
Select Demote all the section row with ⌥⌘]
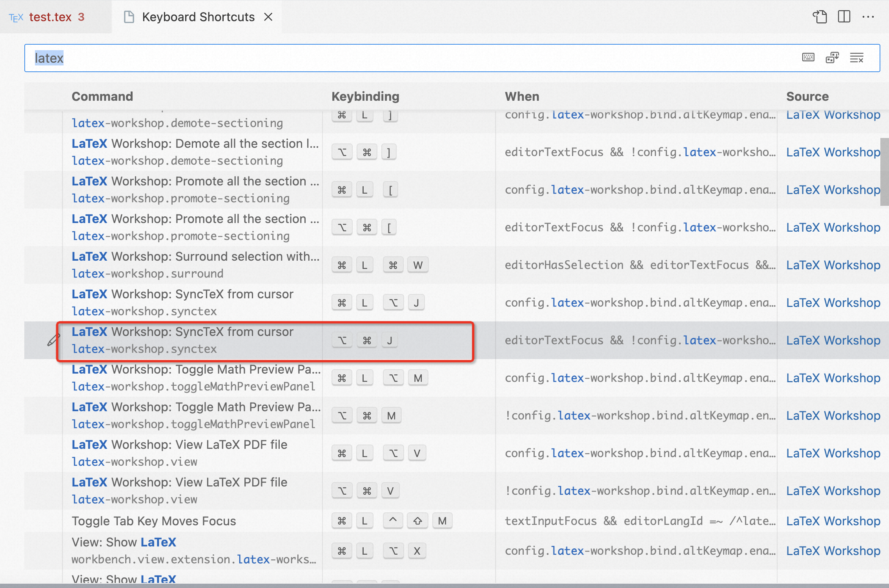coord(457,152)
